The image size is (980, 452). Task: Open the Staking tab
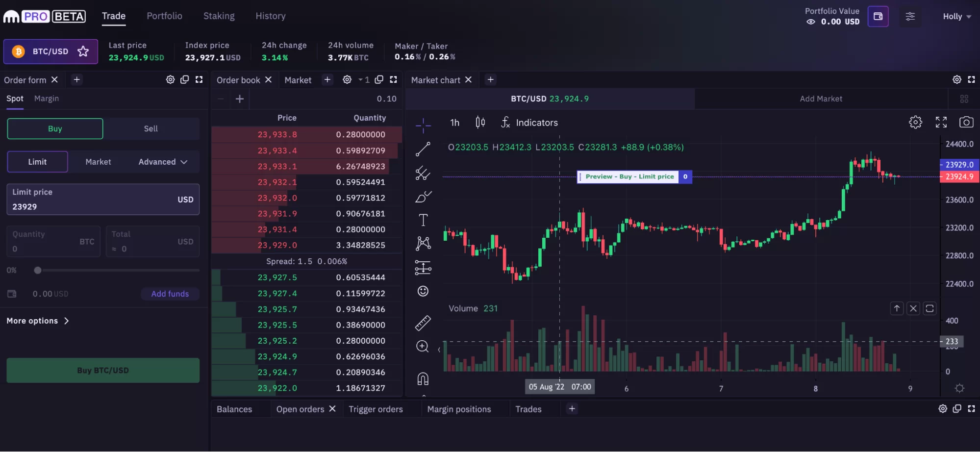tap(219, 16)
